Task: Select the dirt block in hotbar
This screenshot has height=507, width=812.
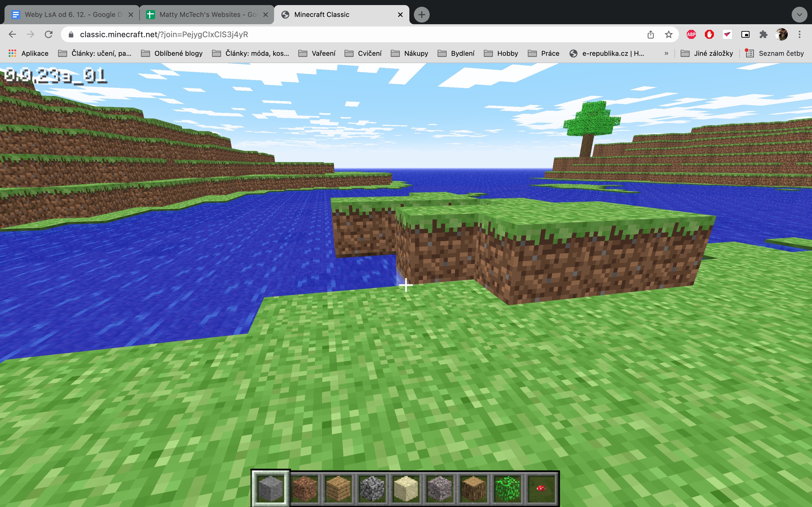Action: click(x=304, y=488)
